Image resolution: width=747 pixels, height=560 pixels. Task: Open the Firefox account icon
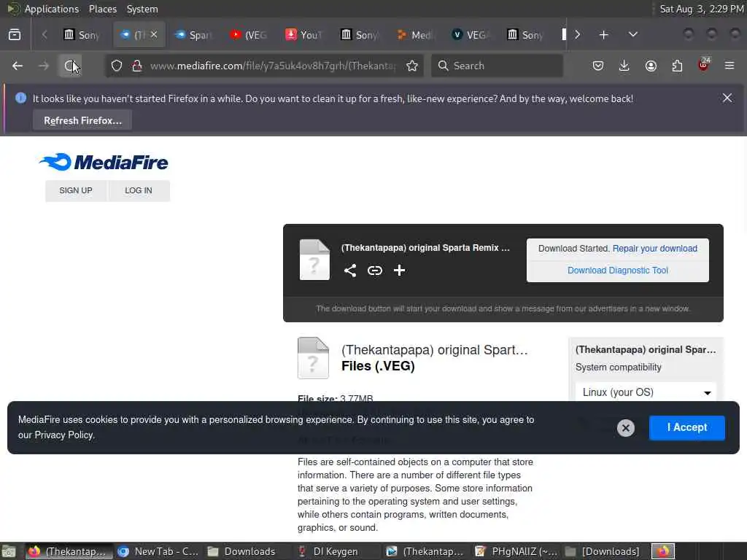pyautogui.click(x=651, y=66)
